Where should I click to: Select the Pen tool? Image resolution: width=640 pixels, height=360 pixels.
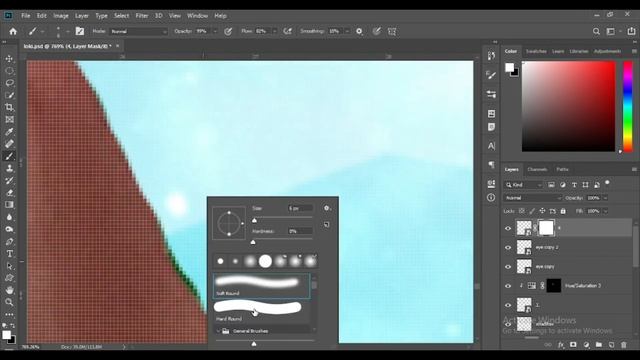tap(9, 242)
